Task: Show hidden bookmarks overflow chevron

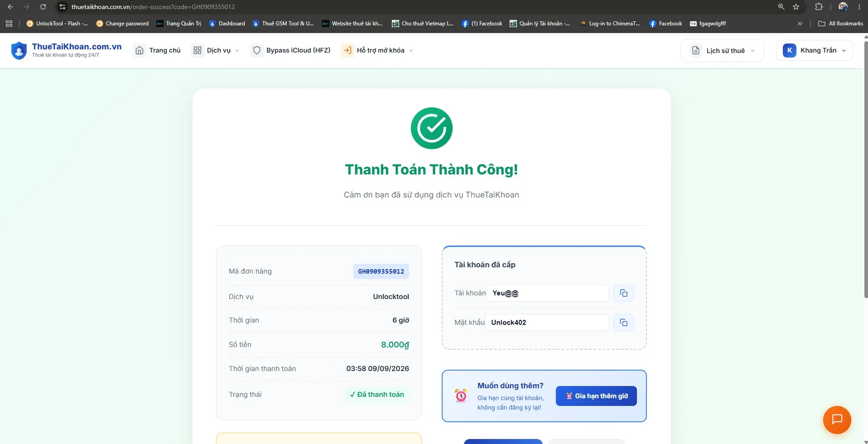Action: (800, 24)
